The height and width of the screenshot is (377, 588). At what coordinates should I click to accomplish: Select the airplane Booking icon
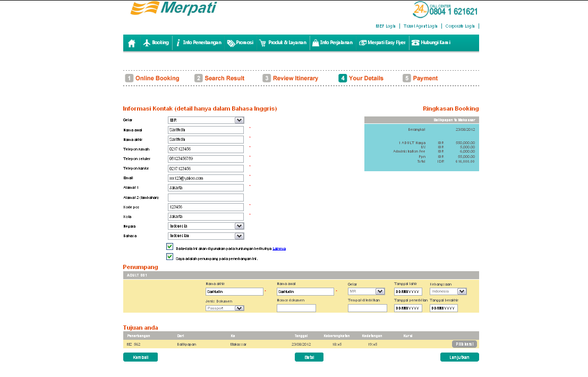click(148, 43)
